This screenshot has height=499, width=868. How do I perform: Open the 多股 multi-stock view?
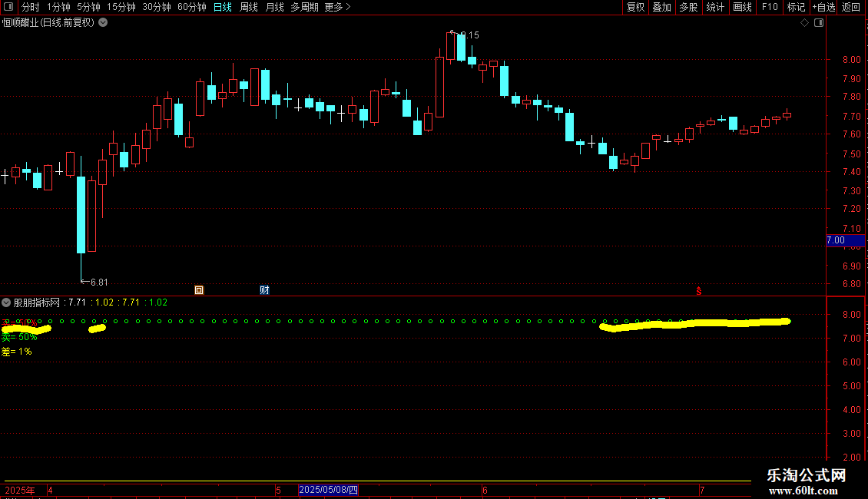(688, 7)
